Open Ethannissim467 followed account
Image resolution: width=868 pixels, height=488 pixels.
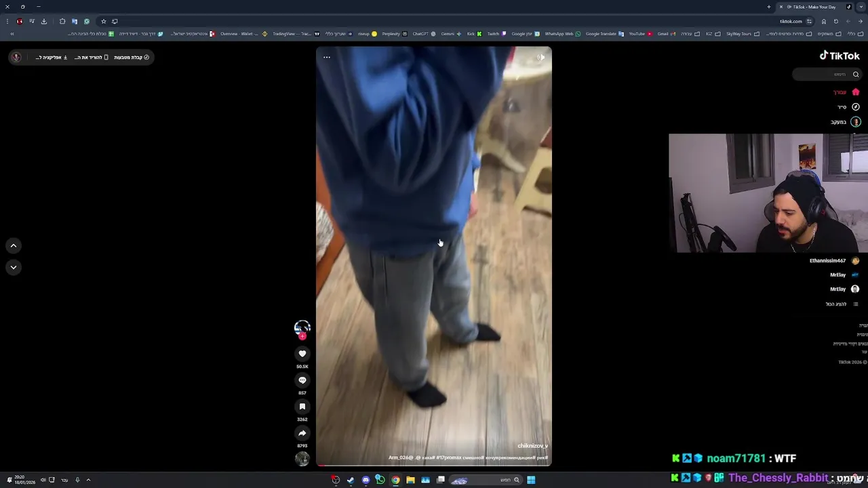834,261
